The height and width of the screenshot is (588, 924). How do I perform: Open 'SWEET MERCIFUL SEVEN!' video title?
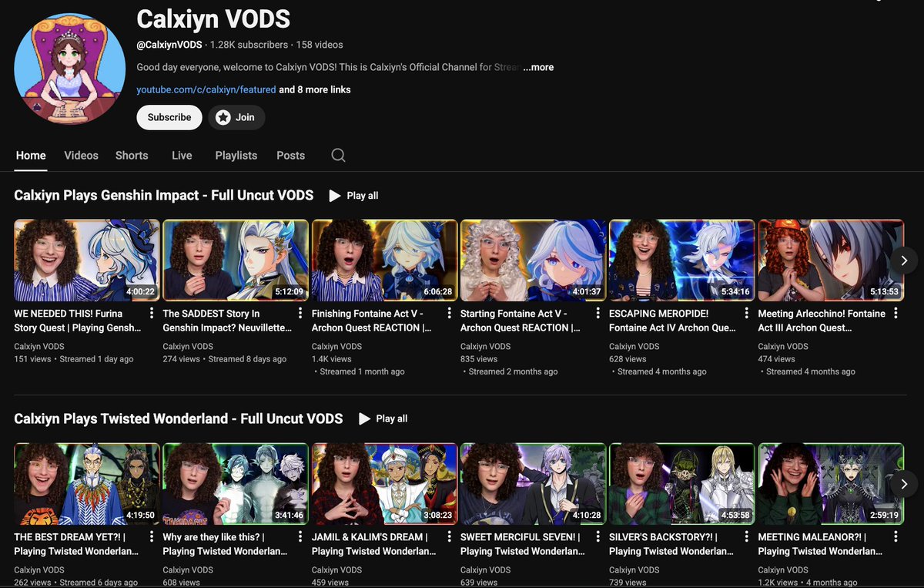point(522,544)
